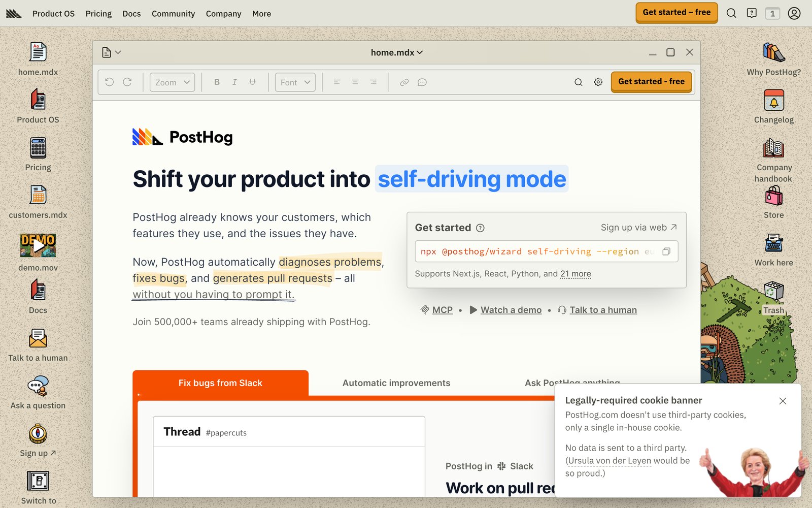812x508 pixels.
Task: Select the Automatic improvements tab
Action: 396,383
